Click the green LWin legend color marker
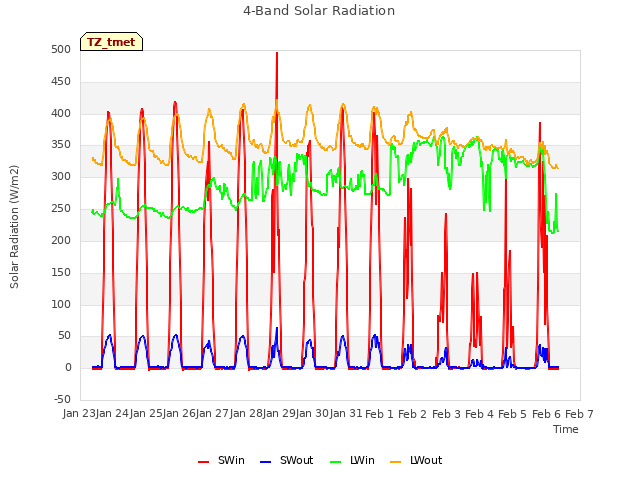This screenshot has height=480, width=640. click(335, 462)
